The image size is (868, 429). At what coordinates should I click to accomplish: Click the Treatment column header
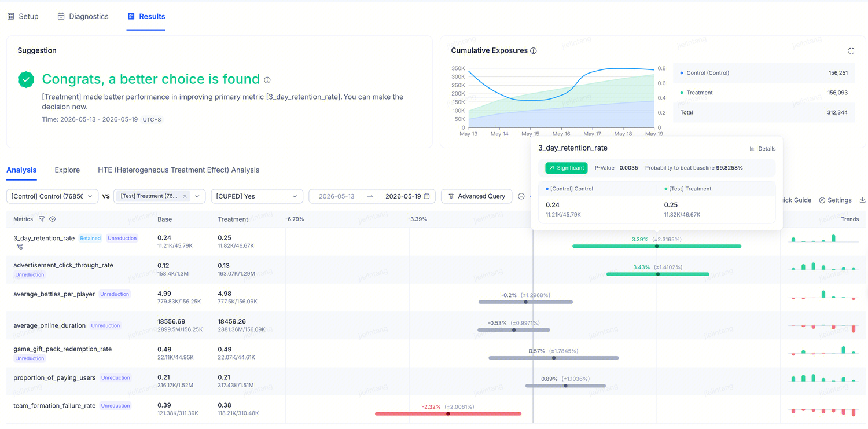pyautogui.click(x=233, y=219)
